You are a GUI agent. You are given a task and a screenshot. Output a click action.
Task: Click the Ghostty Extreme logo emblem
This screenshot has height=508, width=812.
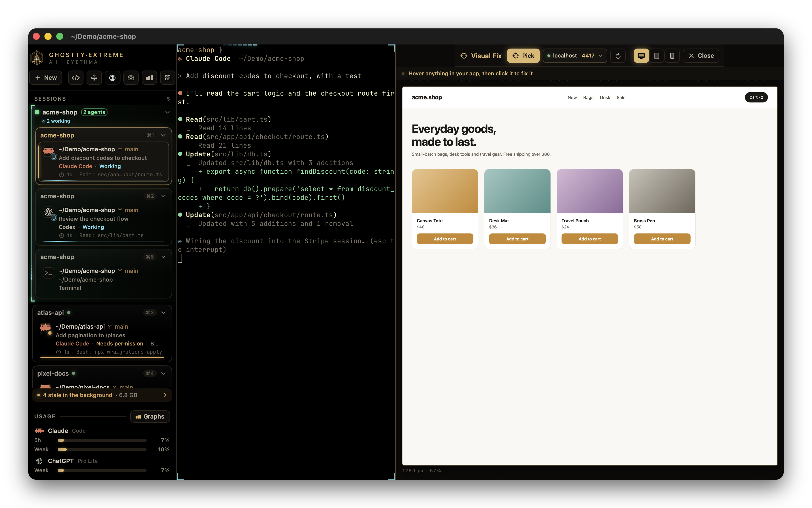37,58
